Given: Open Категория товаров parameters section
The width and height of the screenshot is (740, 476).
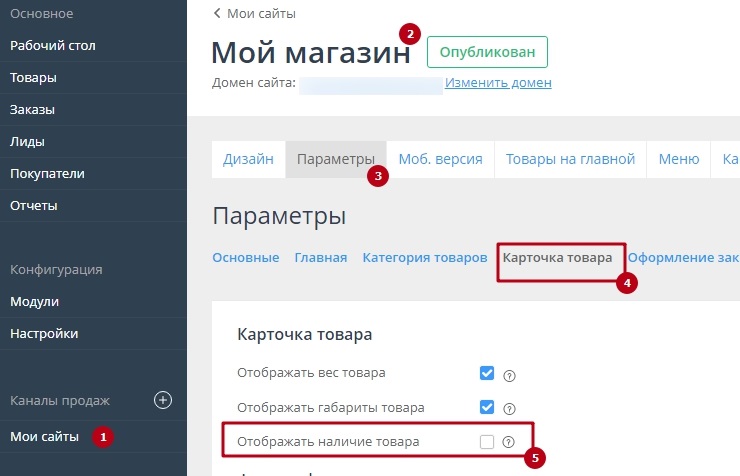Looking at the screenshot, I should tap(425, 258).
